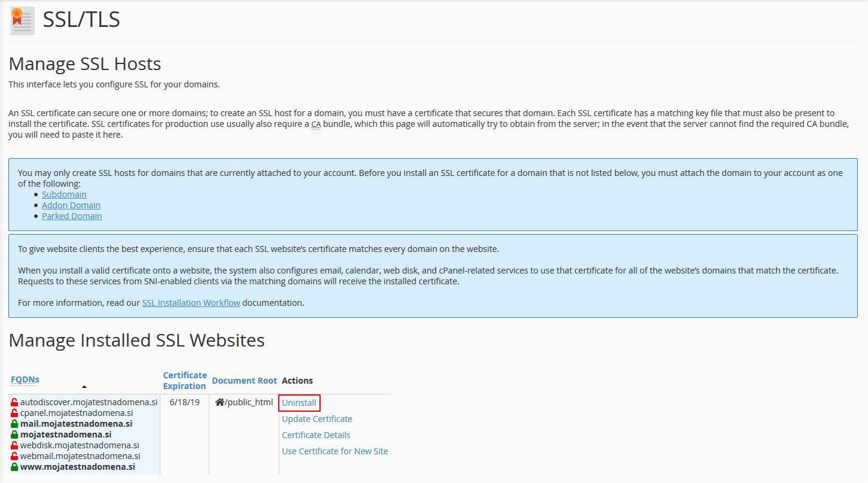Toggle sort arrow under FQDNs column
The width and height of the screenshot is (868, 483).
[x=84, y=387]
